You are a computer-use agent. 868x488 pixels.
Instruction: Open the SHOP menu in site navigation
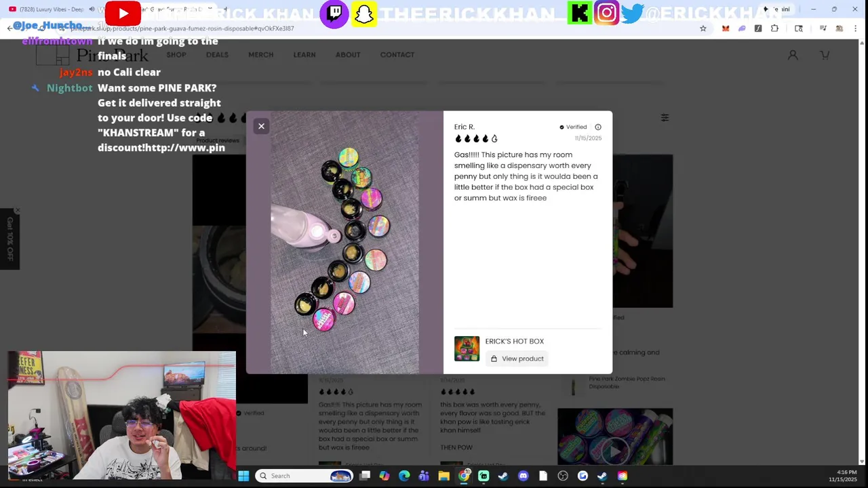[x=176, y=55]
